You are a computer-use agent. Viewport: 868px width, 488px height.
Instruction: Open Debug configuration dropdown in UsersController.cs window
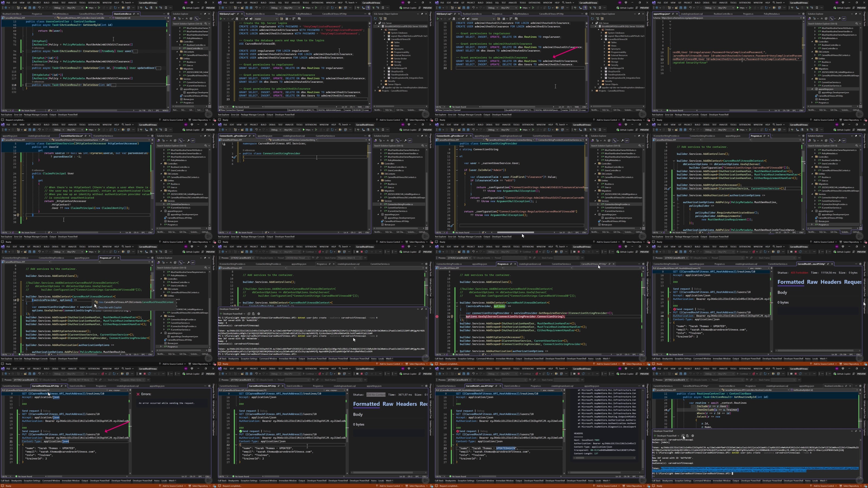[x=59, y=8]
